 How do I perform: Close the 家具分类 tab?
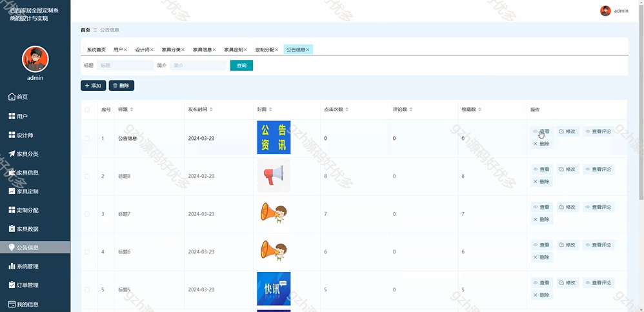[x=183, y=50]
